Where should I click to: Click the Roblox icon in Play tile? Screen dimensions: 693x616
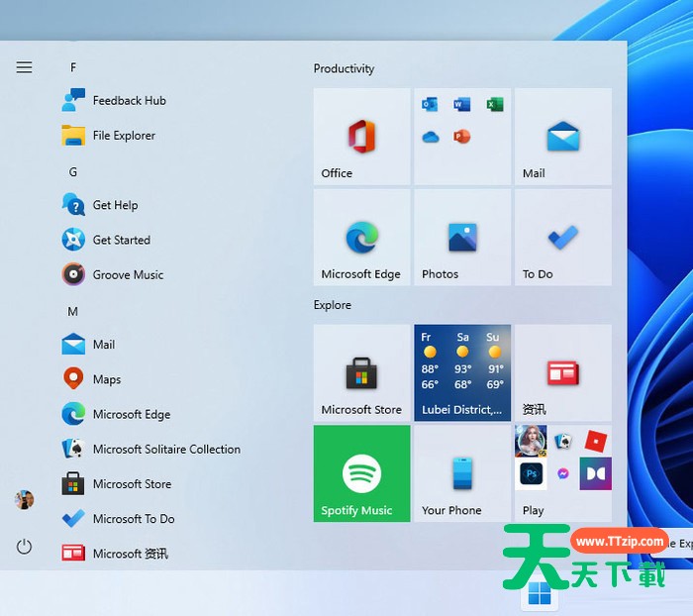595,441
